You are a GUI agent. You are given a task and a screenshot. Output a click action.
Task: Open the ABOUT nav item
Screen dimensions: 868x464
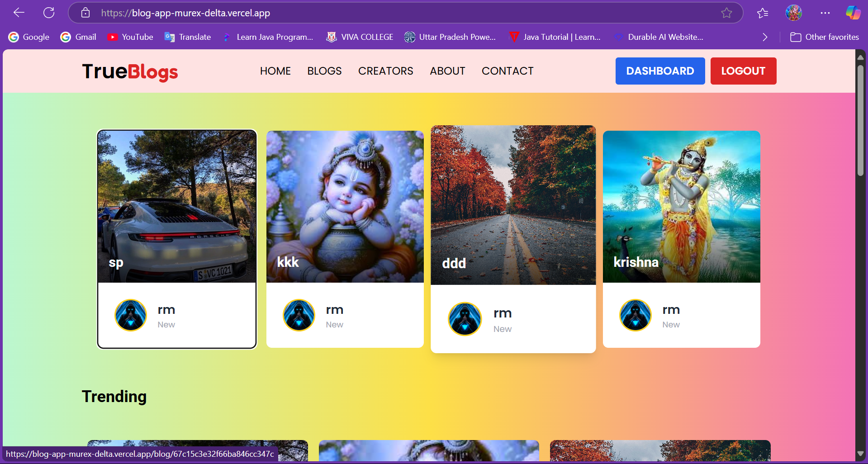(447, 71)
